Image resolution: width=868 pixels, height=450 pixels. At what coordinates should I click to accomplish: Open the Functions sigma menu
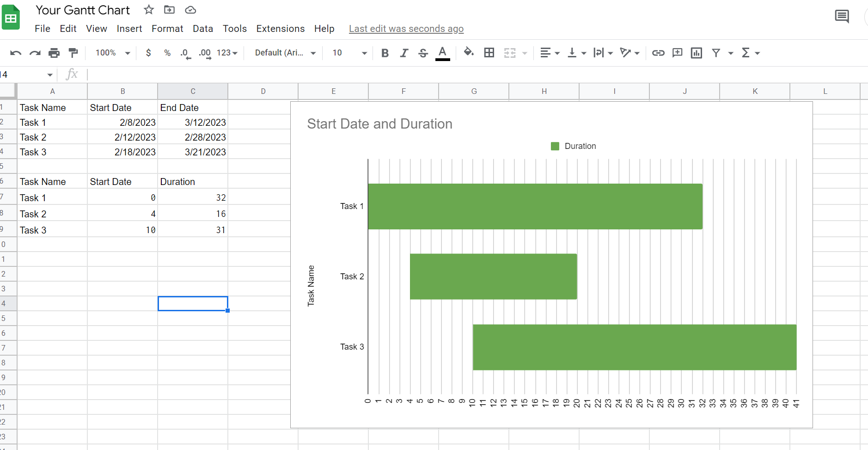point(751,53)
